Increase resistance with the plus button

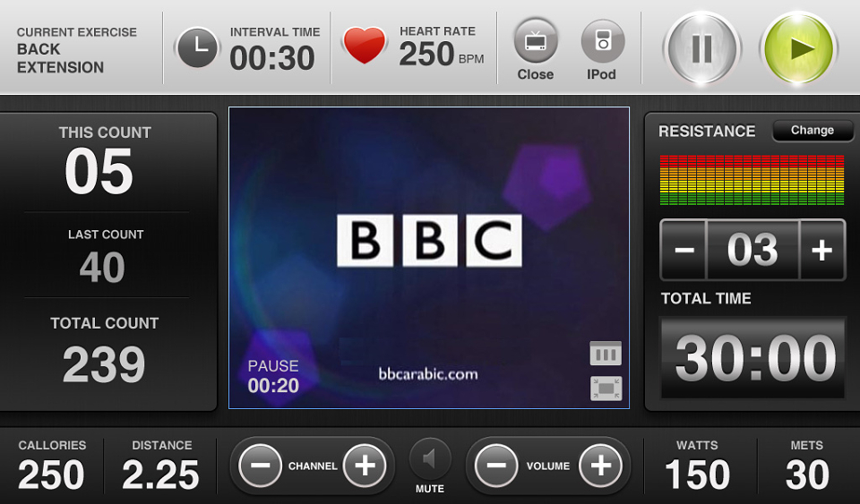[x=821, y=250]
